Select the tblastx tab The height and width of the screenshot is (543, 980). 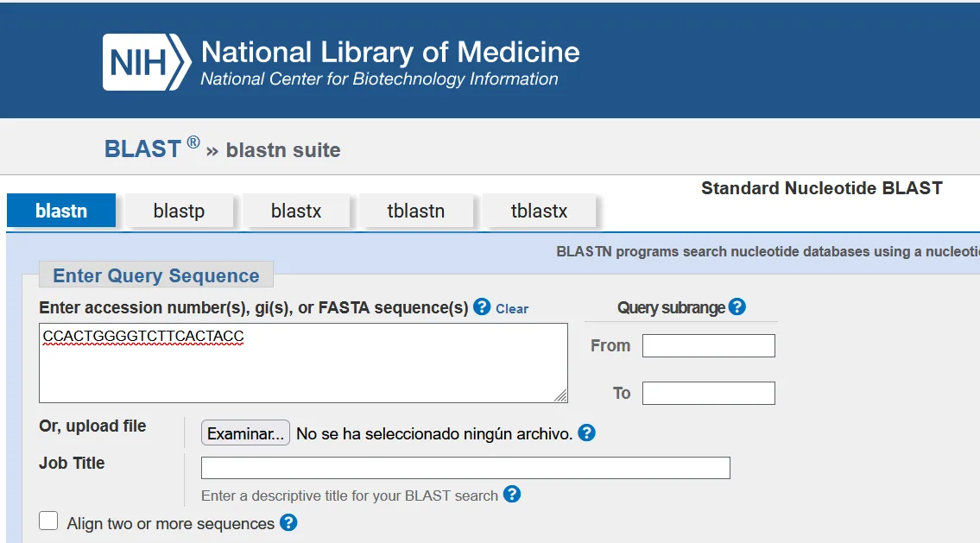click(x=539, y=211)
